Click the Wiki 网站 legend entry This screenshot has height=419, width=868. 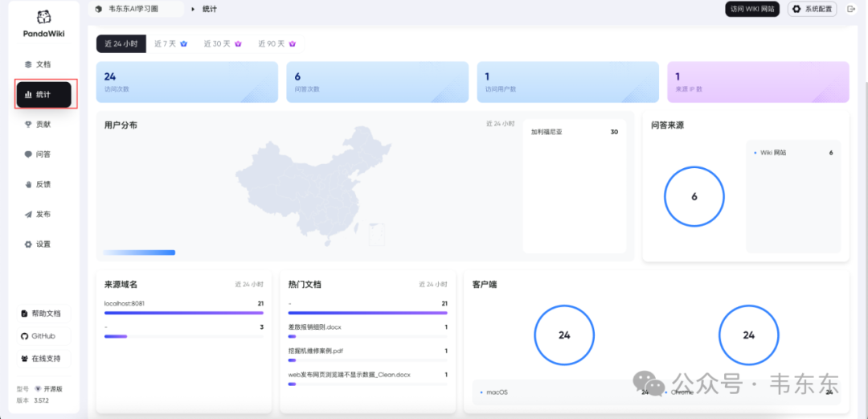(793, 153)
